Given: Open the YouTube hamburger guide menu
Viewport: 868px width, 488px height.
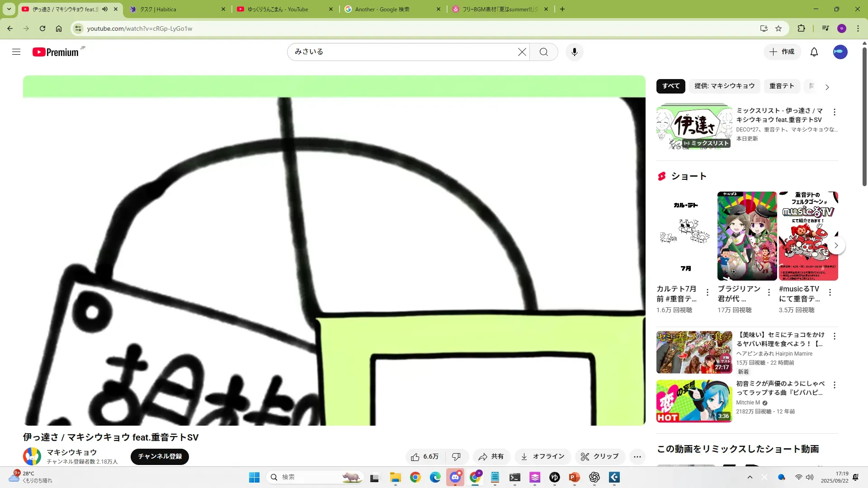Looking at the screenshot, I should click(x=16, y=52).
